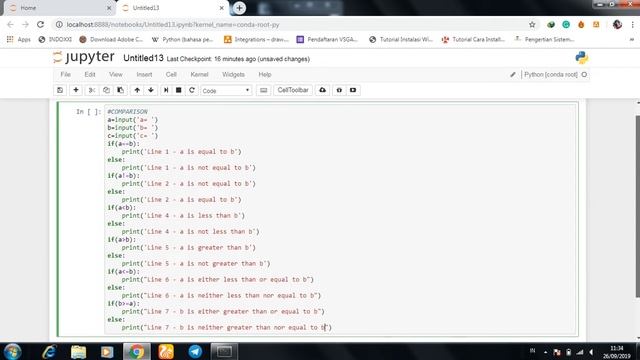
Task: Click the Jupyter logo
Action: pyautogui.click(x=84, y=57)
